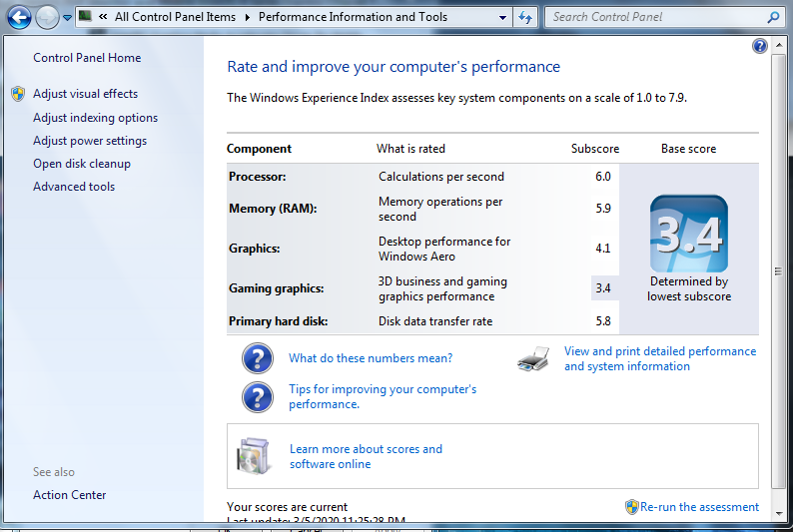Viewport: 793px width, 532px height.
Task: Click 'Determined by lowest subscore' caption
Action: point(689,289)
